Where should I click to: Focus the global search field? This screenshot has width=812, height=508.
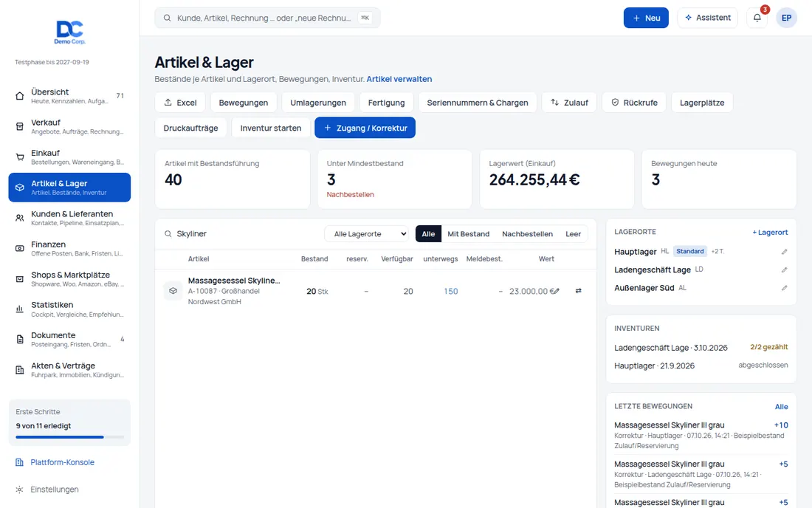pos(267,18)
